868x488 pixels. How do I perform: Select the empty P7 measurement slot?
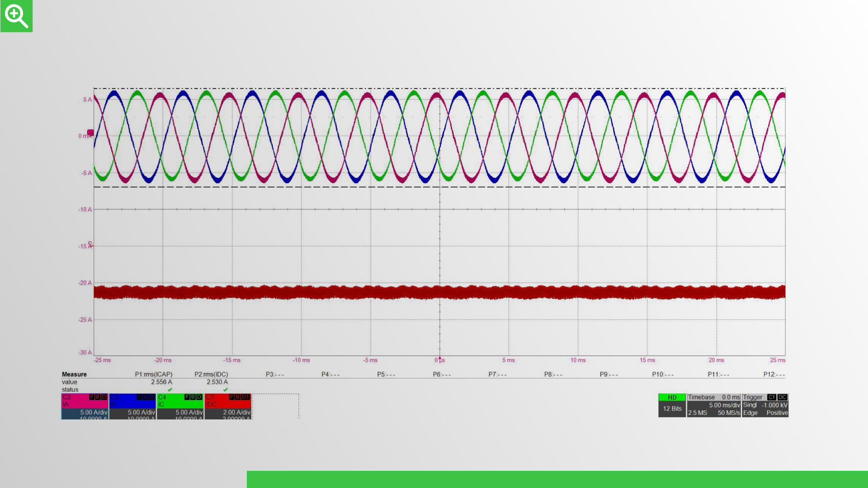(497, 374)
